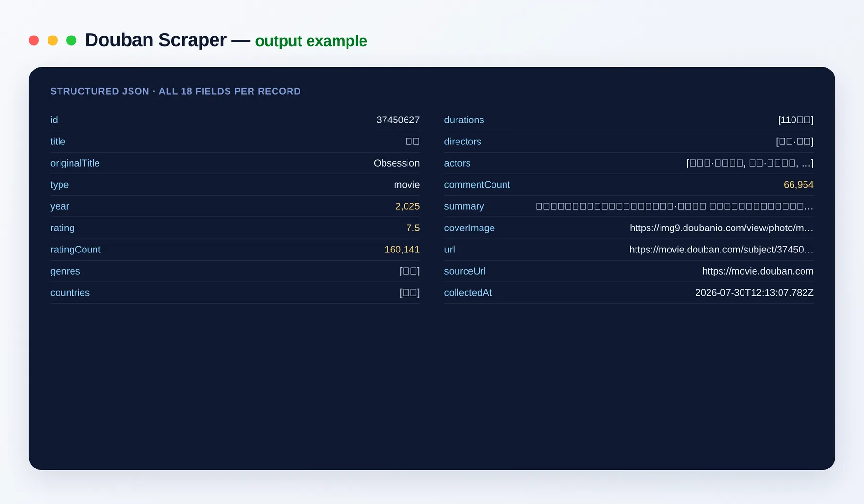The image size is (864, 504).
Task: Click the 'countries' field name
Action: tap(70, 293)
